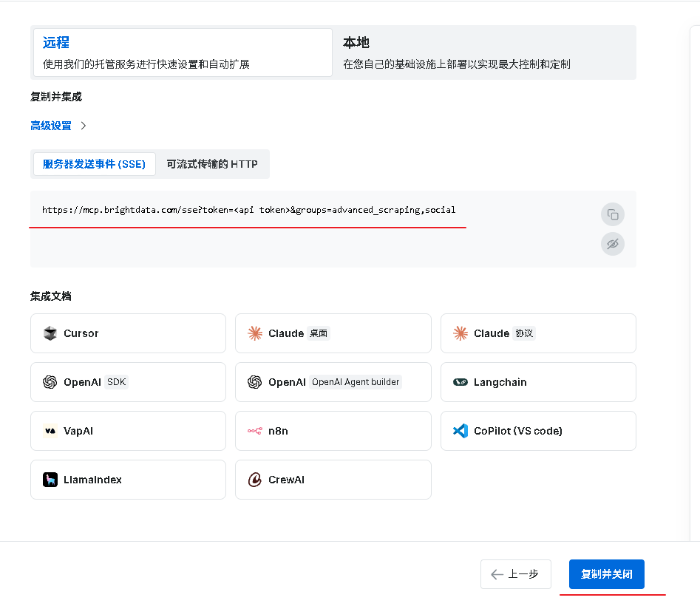
Task: Open OpenAI Agent builder integration card
Action: (333, 382)
